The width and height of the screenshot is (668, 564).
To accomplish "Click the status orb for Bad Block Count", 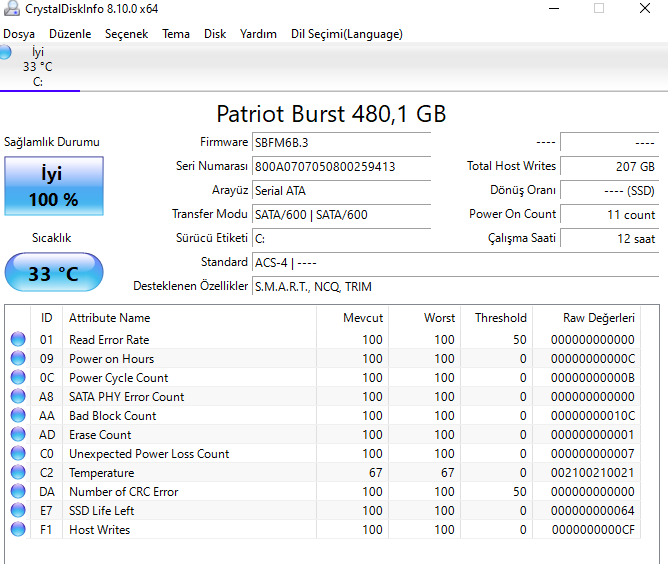I will tap(18, 416).
